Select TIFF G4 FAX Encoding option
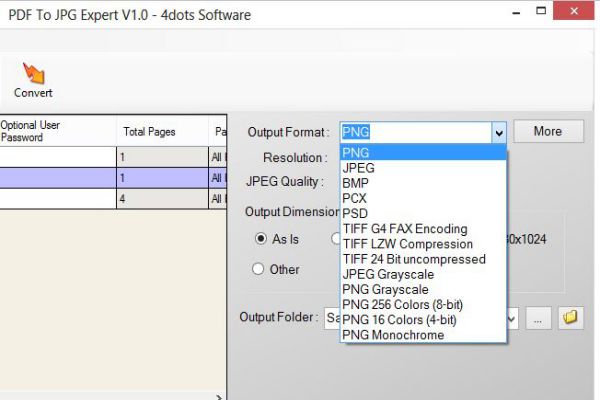 [423, 229]
